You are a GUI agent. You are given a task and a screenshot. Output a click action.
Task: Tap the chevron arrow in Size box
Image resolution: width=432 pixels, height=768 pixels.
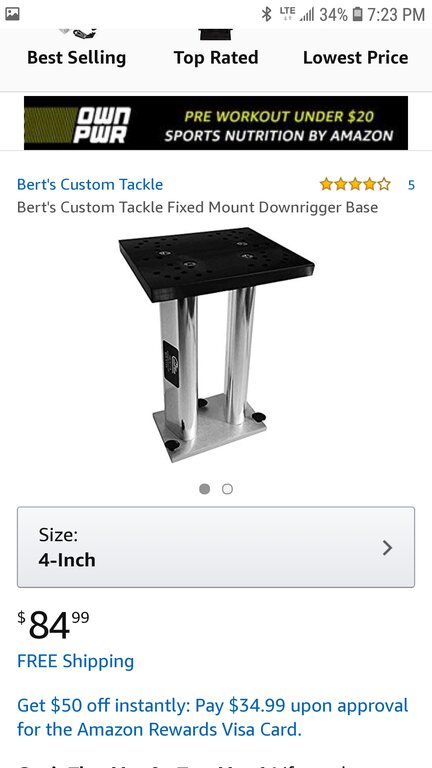click(x=387, y=548)
